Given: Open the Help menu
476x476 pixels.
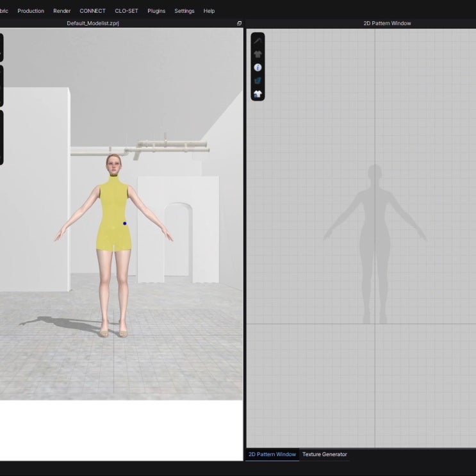Looking at the screenshot, I should 209,11.
